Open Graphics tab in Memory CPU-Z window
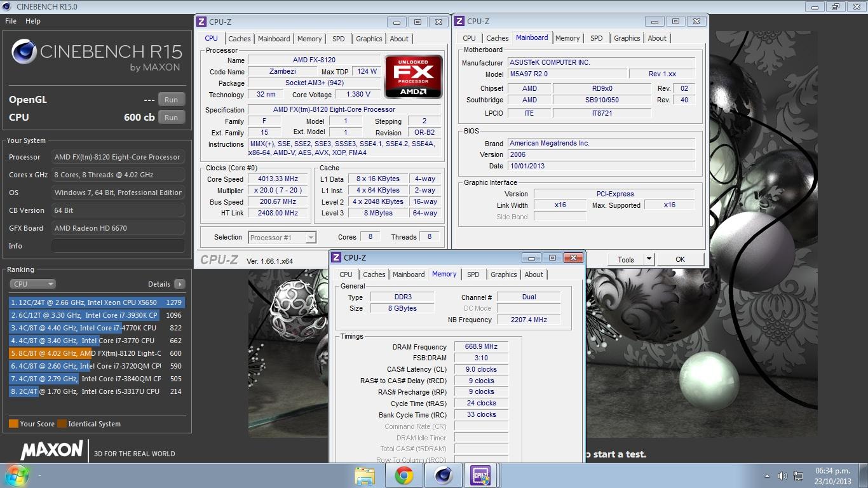Viewport: 868px width, 488px height. pos(504,274)
